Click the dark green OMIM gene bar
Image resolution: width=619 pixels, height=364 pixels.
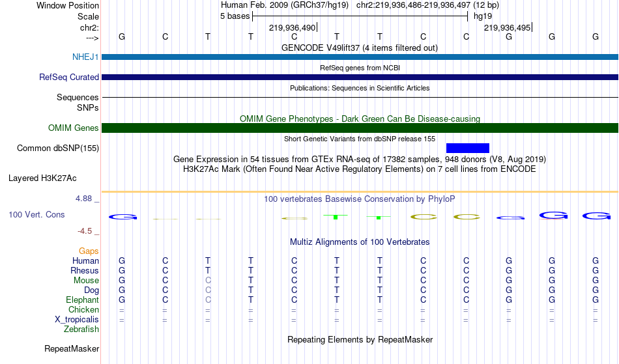(x=360, y=128)
